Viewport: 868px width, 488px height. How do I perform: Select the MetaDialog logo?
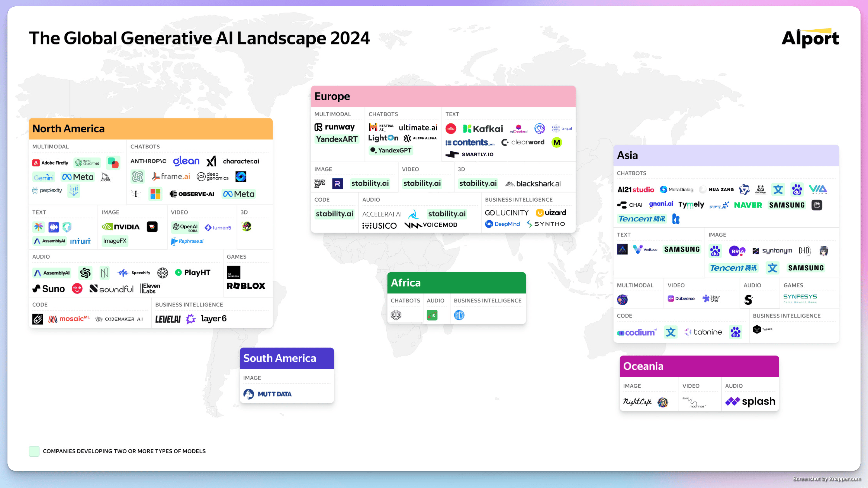coord(677,190)
